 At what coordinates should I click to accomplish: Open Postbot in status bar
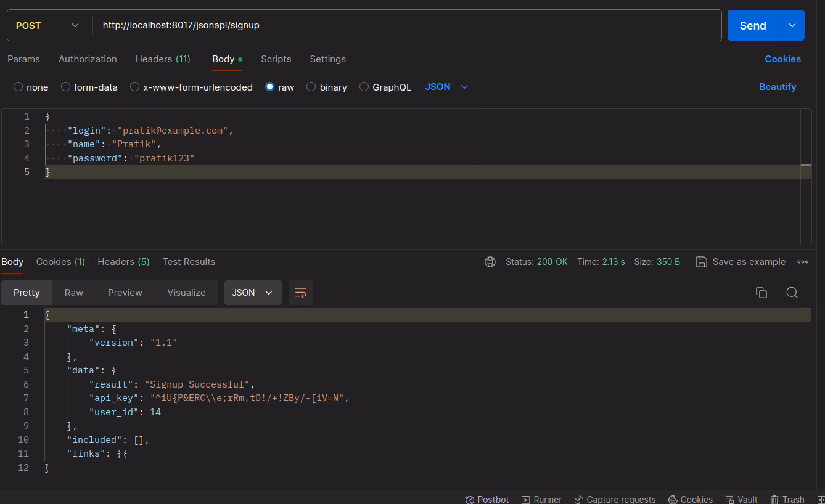[487, 499]
